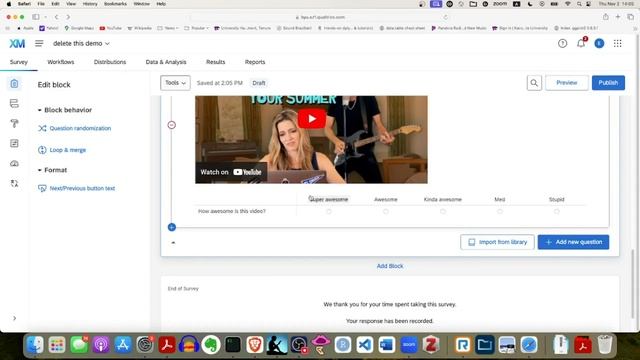Select the Med radio button
Image resolution: width=640 pixels, height=360 pixels.
click(500, 211)
